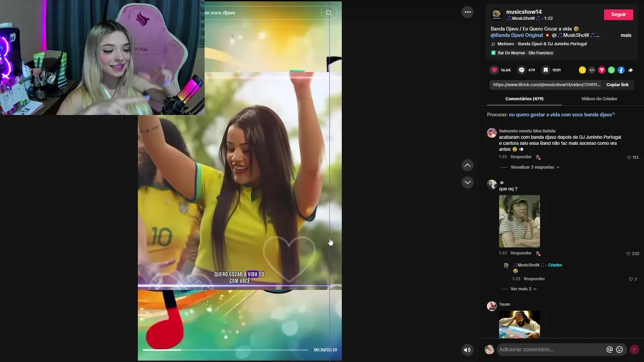
Task: Click the MusicShoW creator reply username
Action: pos(529,265)
